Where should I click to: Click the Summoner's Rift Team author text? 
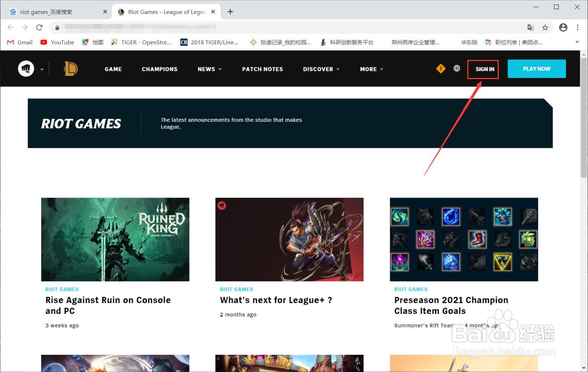pyautogui.click(x=424, y=326)
